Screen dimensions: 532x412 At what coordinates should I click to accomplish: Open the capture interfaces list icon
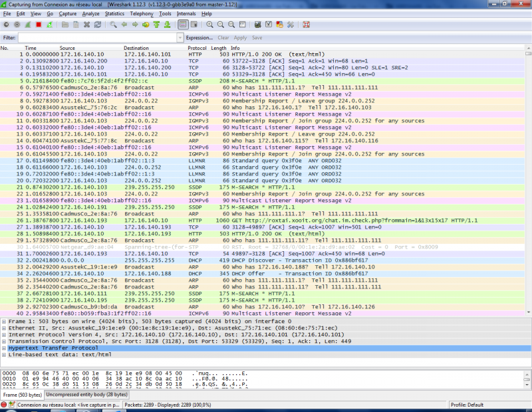coord(6,25)
